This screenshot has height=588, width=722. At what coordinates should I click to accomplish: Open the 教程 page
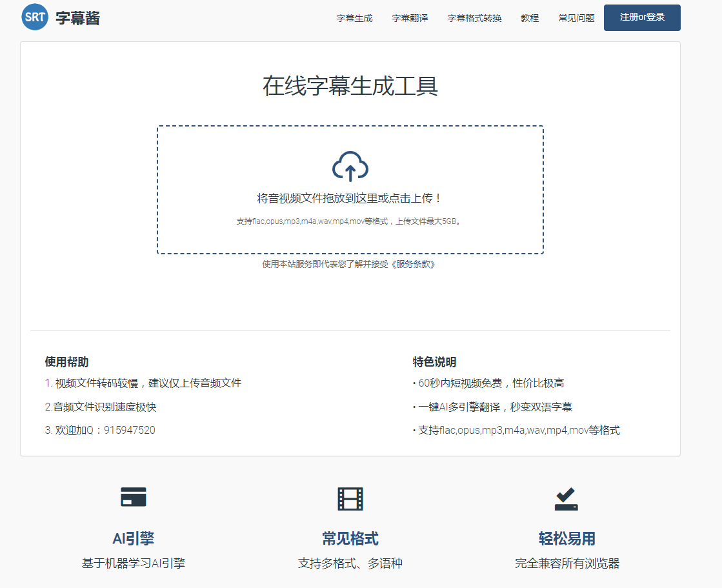click(530, 18)
